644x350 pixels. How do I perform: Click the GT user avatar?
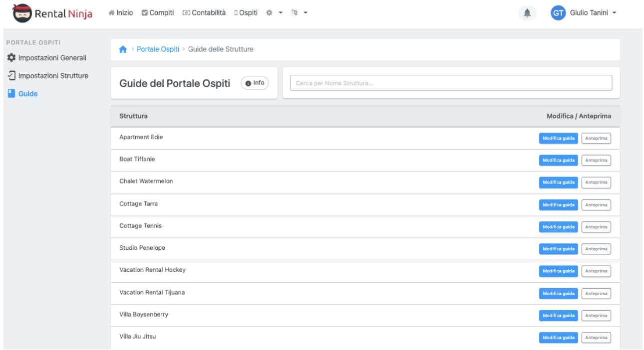click(x=558, y=13)
